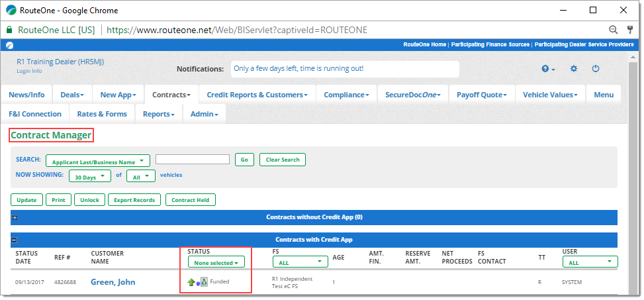
Task: Click the Login Info link
Action: point(29,71)
